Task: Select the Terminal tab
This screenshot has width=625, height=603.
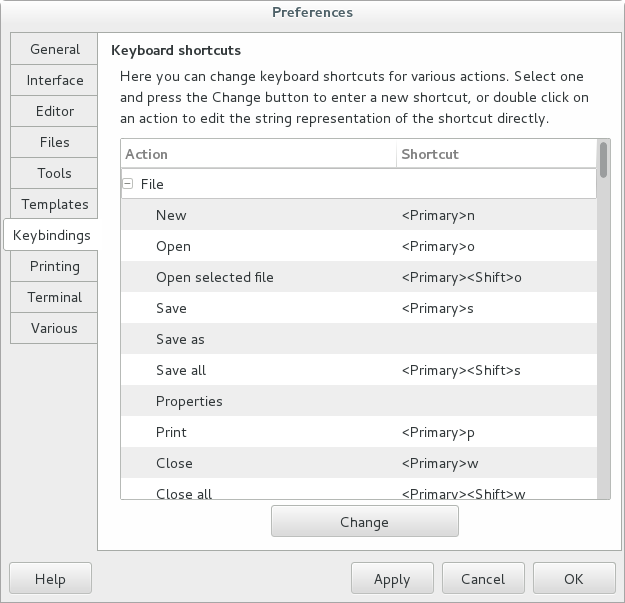Action: (x=54, y=297)
